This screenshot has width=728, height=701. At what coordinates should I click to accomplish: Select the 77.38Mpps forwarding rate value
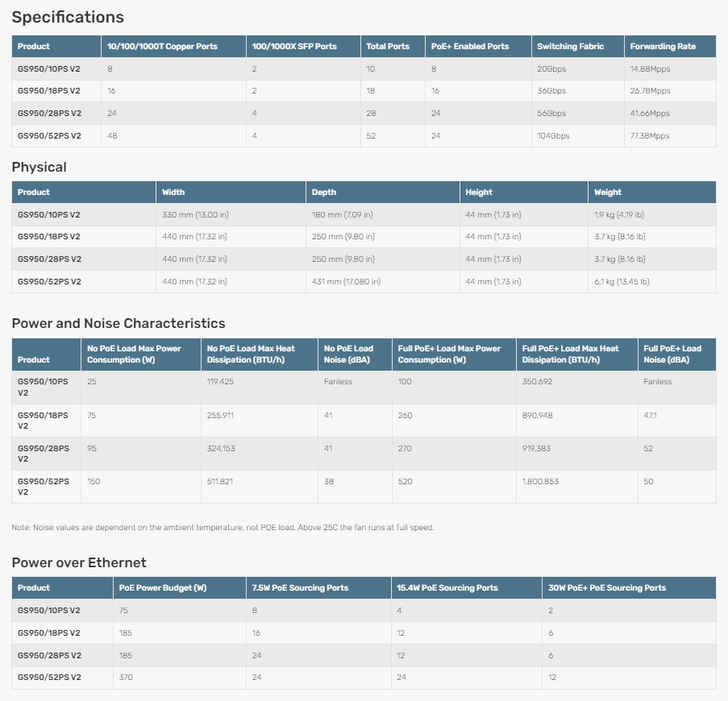pyautogui.click(x=650, y=136)
